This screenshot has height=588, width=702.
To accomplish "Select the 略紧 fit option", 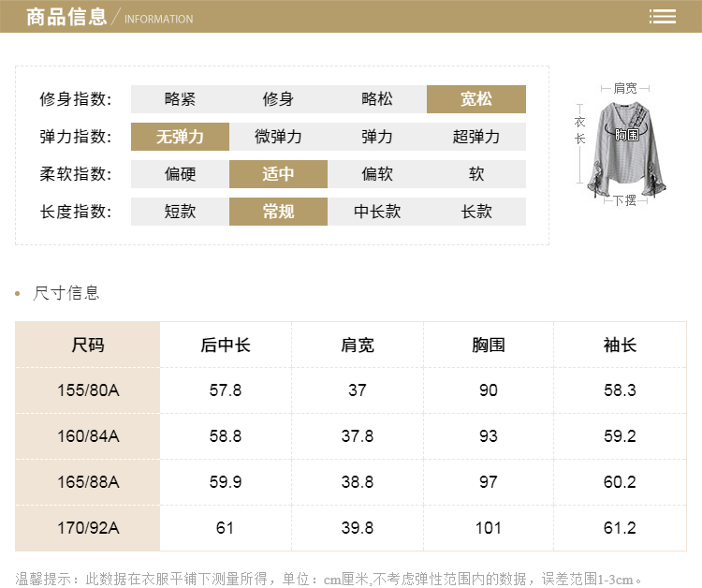I will (x=180, y=99).
